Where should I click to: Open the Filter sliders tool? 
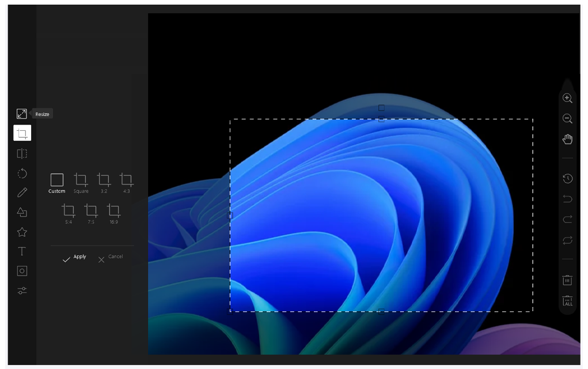22,291
